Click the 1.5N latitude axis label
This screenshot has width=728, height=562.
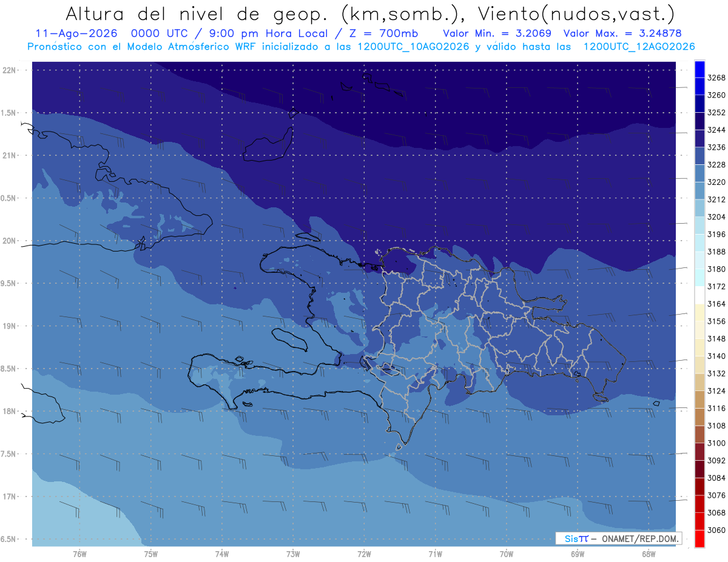coord(8,113)
